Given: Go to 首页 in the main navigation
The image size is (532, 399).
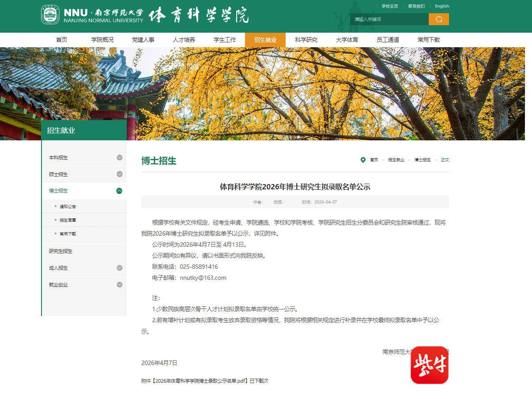Looking at the screenshot, I should point(62,40).
